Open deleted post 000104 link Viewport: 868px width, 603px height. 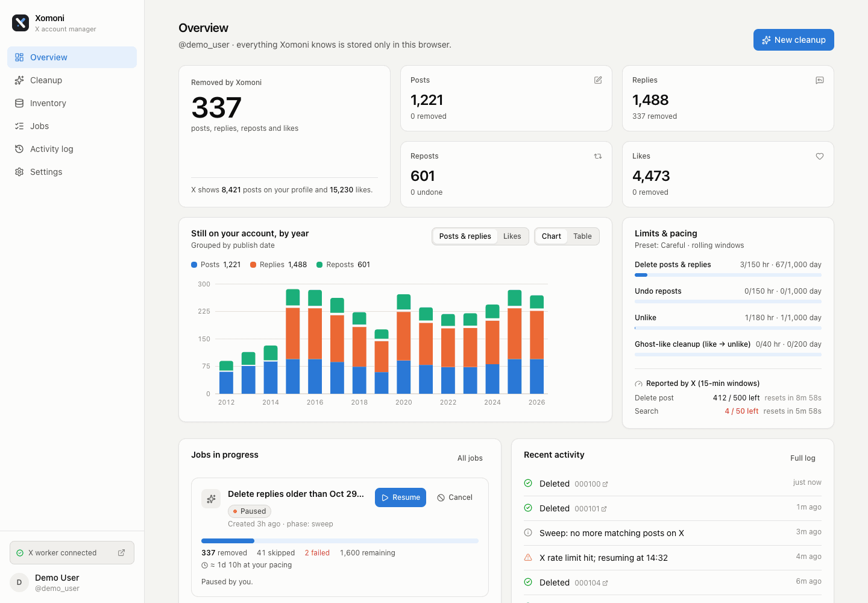591,583
